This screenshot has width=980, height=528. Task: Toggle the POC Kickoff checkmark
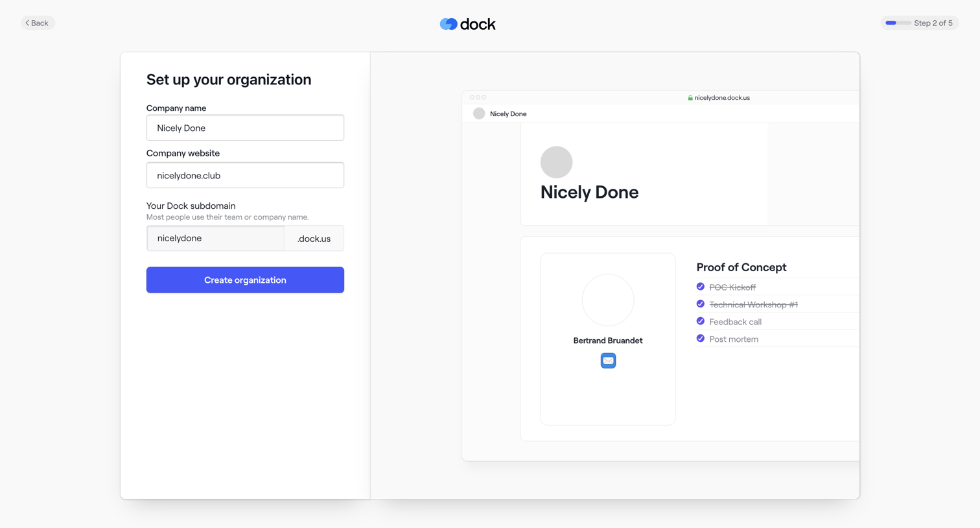701,287
